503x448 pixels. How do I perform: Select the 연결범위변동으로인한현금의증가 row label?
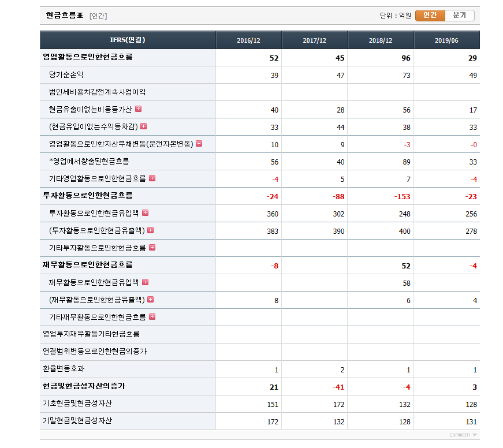click(95, 352)
